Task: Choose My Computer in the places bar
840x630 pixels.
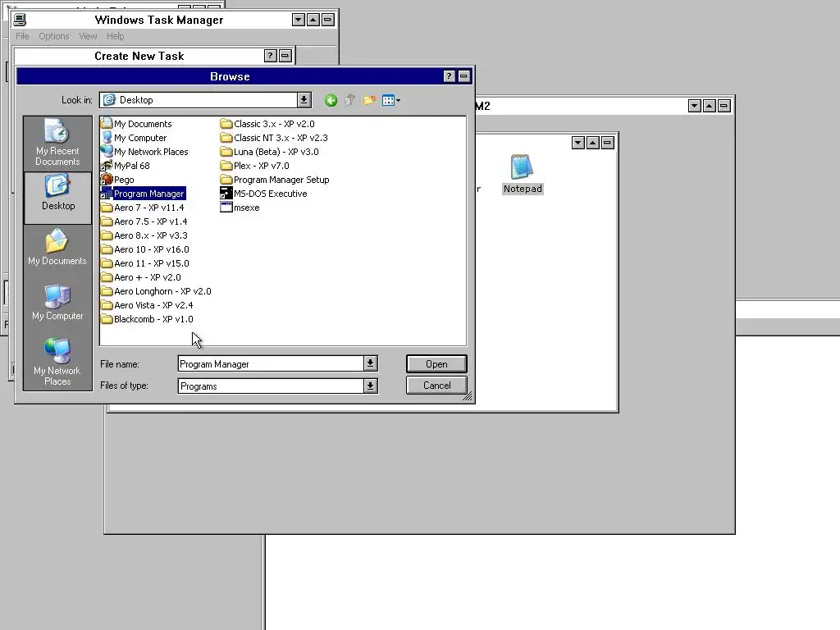Action: coord(57,303)
